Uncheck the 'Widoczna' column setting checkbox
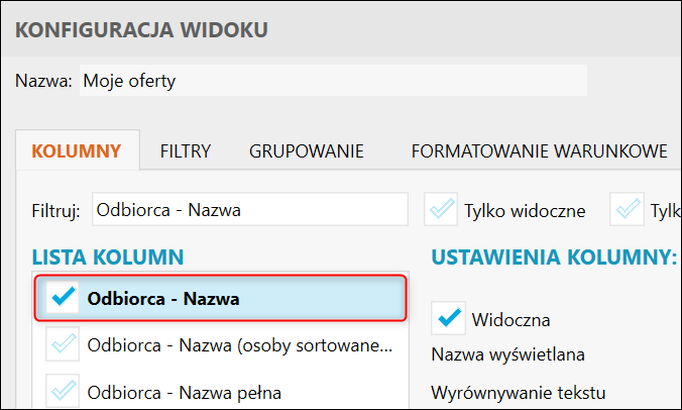Screen dimensions: 682x410 click(x=450, y=319)
